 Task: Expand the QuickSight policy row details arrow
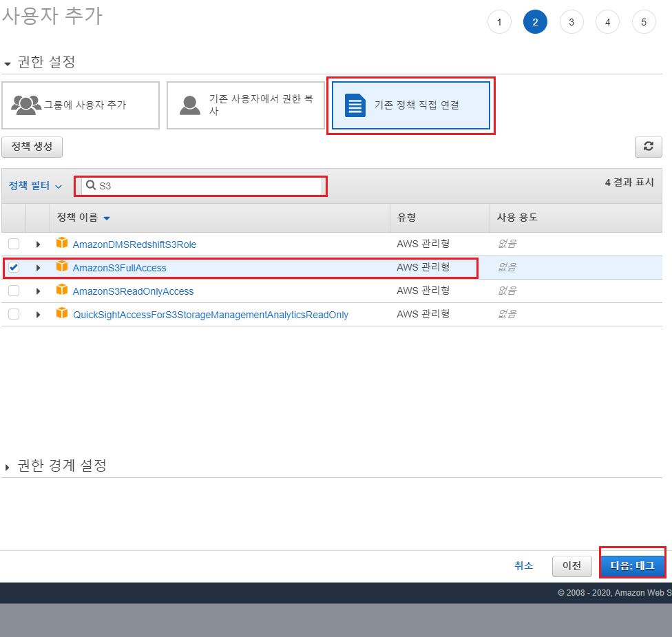click(x=38, y=315)
